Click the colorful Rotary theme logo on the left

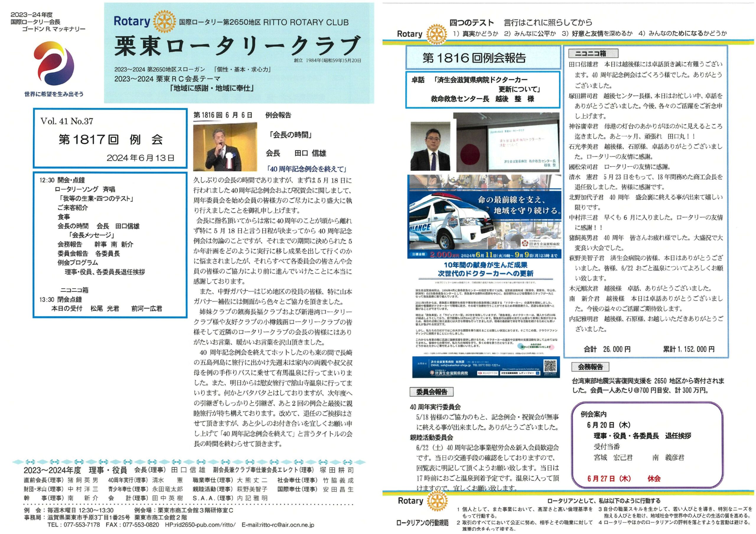point(54,63)
